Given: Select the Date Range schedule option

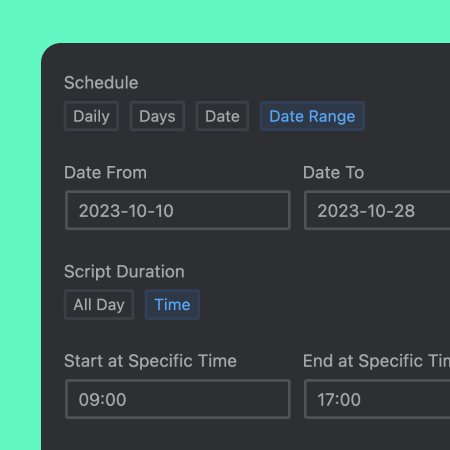Looking at the screenshot, I should pos(312,116).
